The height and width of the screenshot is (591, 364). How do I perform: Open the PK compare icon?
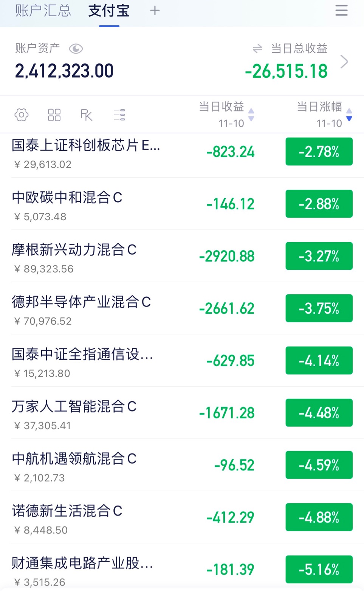tap(87, 115)
